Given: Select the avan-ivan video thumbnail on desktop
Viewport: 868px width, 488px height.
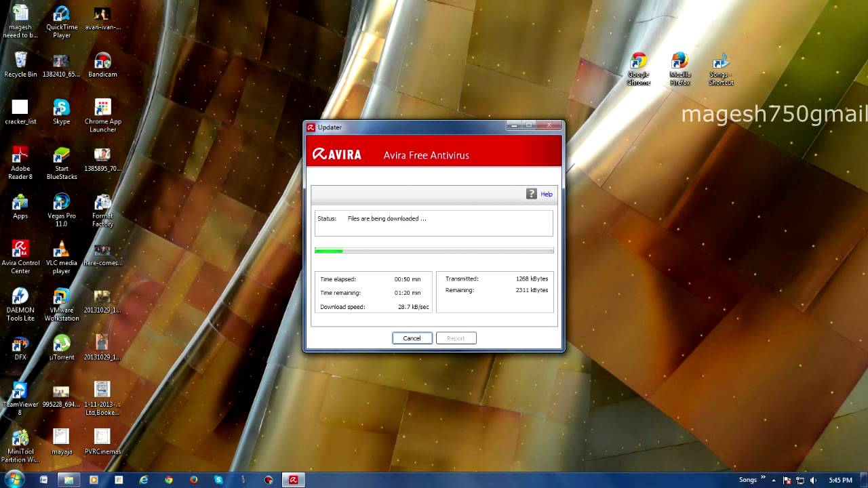Looking at the screenshot, I should [102, 19].
